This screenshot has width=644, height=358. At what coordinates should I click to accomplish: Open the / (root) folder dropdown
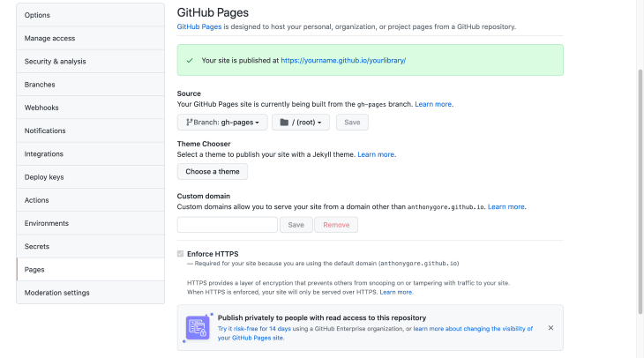tap(301, 123)
